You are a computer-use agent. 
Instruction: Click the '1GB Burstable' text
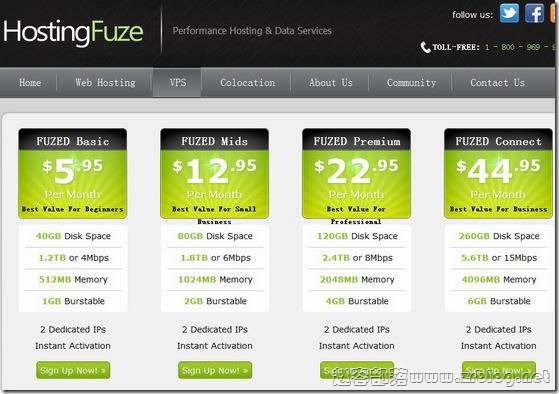point(73,301)
